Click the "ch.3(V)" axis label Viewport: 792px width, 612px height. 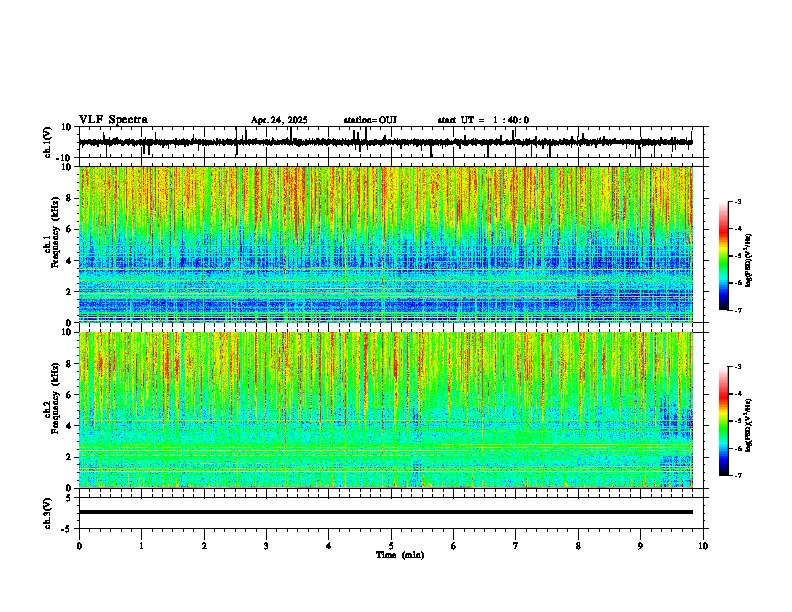point(48,513)
